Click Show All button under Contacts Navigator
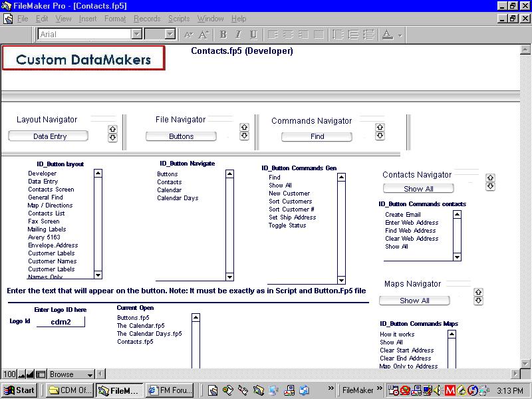 (x=418, y=189)
